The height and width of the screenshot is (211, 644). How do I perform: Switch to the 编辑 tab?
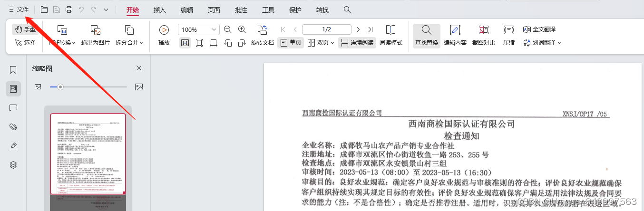(x=187, y=10)
